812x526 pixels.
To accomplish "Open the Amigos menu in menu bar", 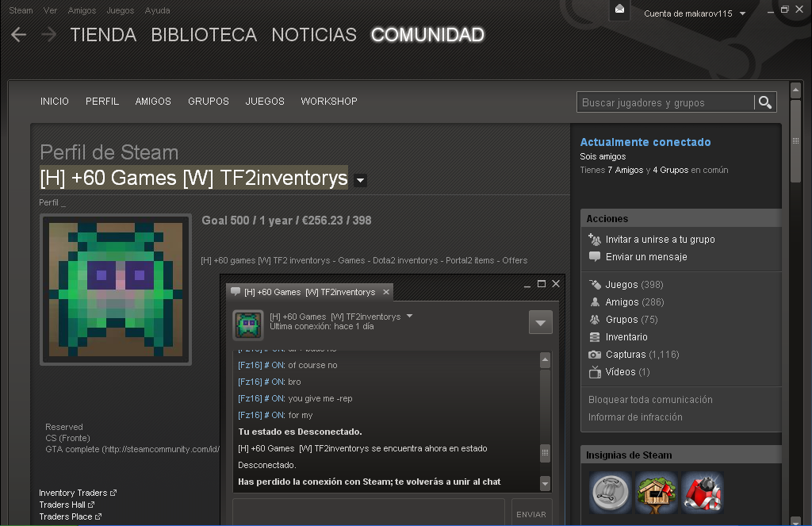I will pyautogui.click(x=82, y=10).
